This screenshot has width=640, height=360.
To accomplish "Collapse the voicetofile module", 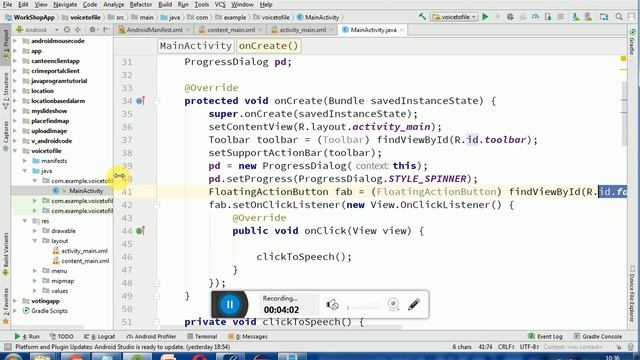I will [15, 151].
